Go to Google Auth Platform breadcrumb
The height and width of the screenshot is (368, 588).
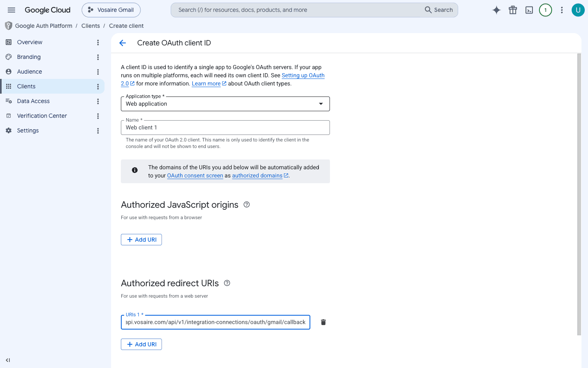(x=44, y=26)
